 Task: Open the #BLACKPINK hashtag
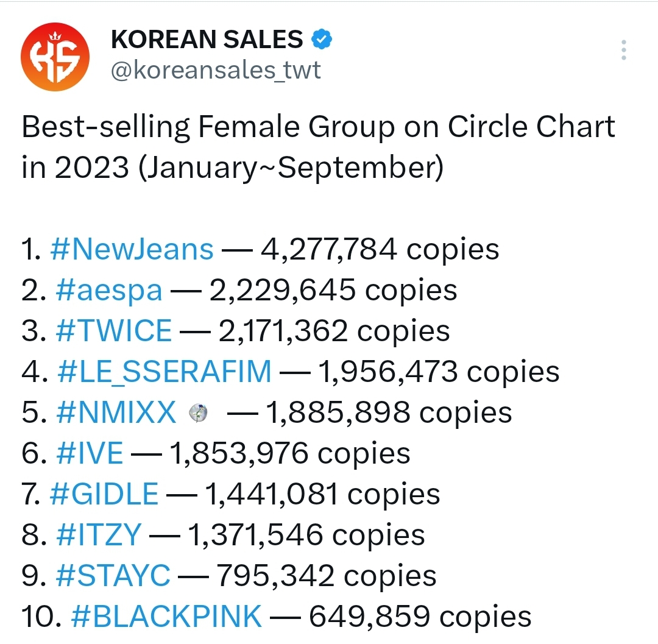tap(166, 617)
